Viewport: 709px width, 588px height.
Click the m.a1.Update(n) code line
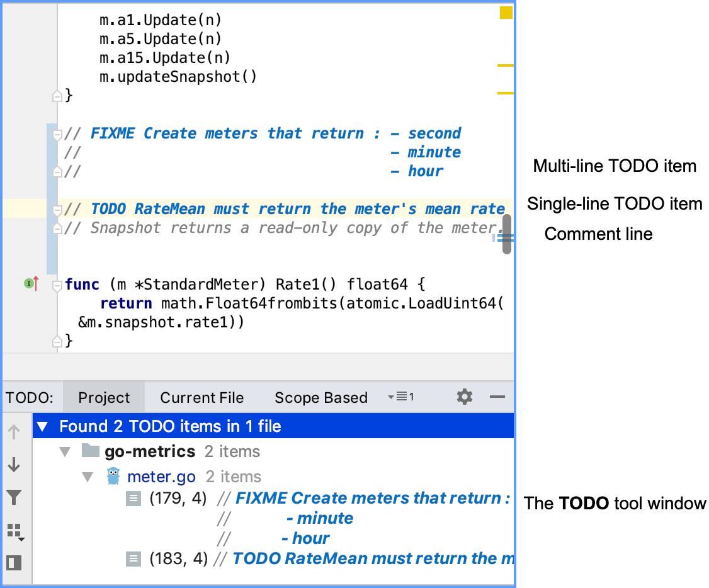(161, 20)
